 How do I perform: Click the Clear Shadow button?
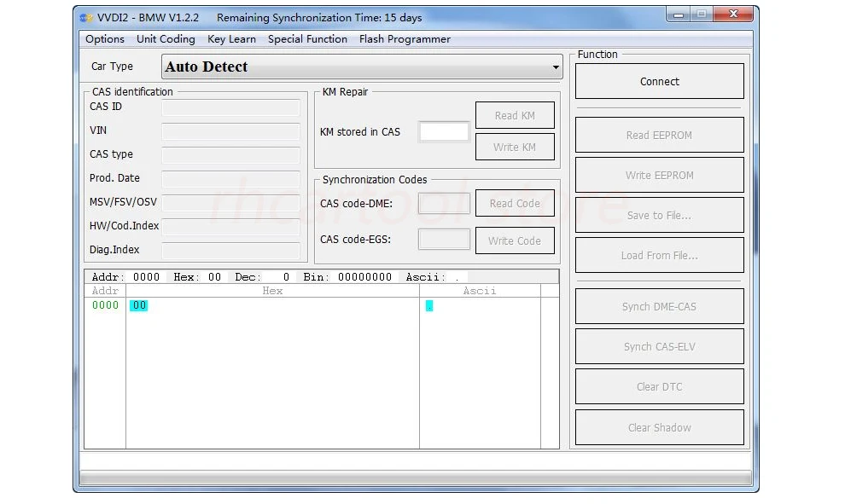[660, 427]
